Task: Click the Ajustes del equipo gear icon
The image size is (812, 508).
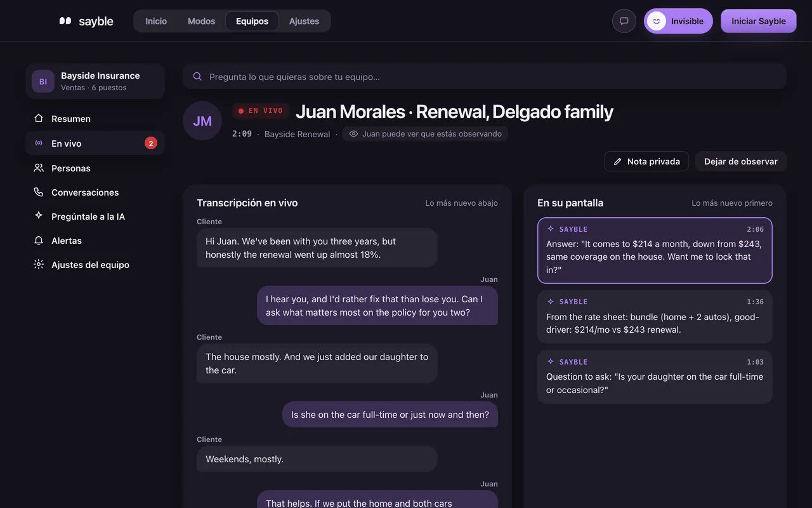Action: pyautogui.click(x=39, y=265)
